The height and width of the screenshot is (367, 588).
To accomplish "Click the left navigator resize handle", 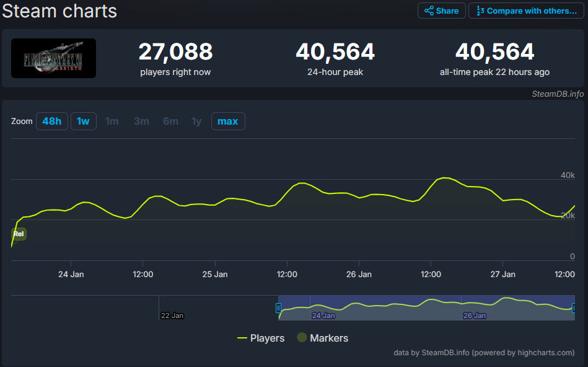I will 279,307.
